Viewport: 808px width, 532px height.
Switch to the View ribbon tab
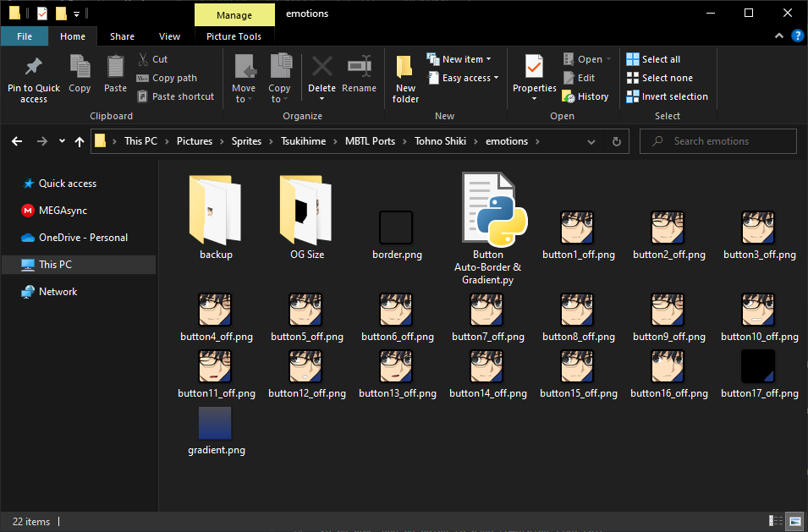click(x=169, y=36)
